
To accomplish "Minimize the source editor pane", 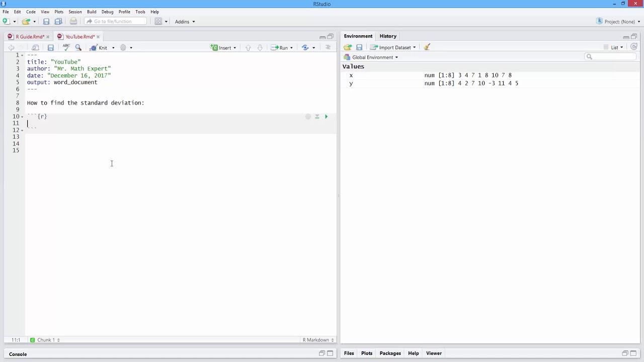I will click(x=323, y=37).
